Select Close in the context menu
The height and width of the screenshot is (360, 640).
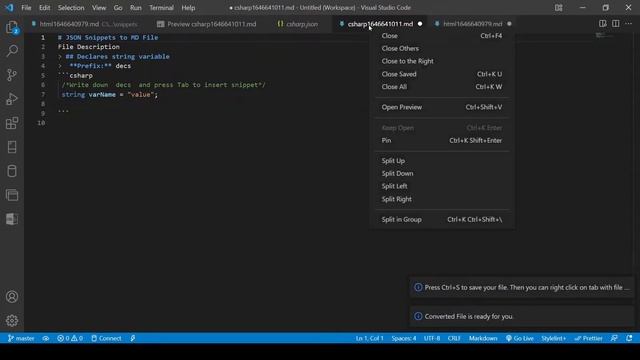pyautogui.click(x=442, y=36)
